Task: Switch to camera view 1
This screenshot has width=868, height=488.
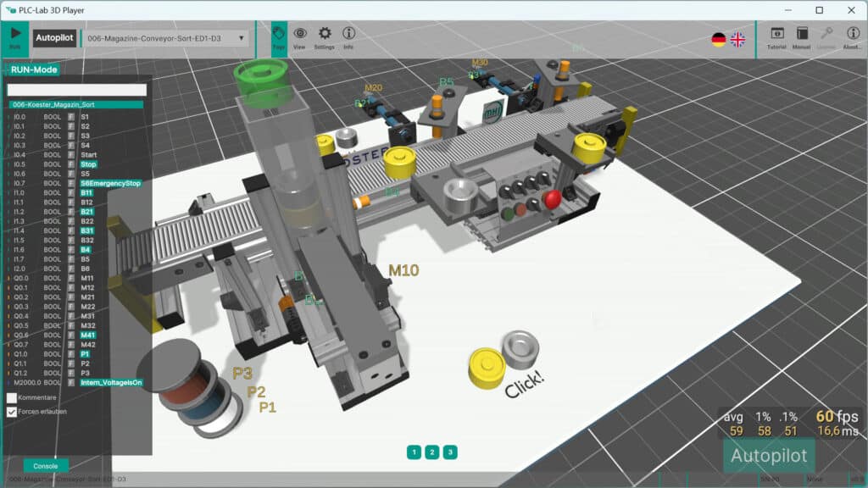Action: point(414,452)
